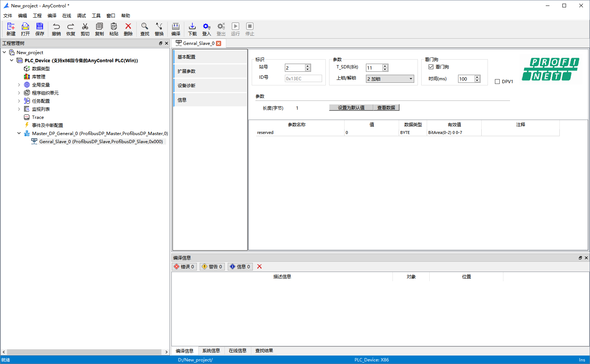Screen dimensions: 590x364
Task: Open the 文件 menu
Action: 8,16
